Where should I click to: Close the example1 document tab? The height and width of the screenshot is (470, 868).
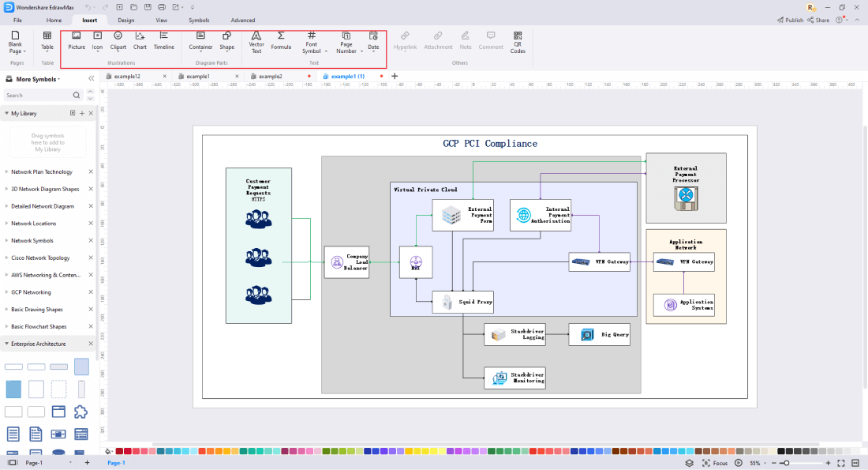point(237,77)
